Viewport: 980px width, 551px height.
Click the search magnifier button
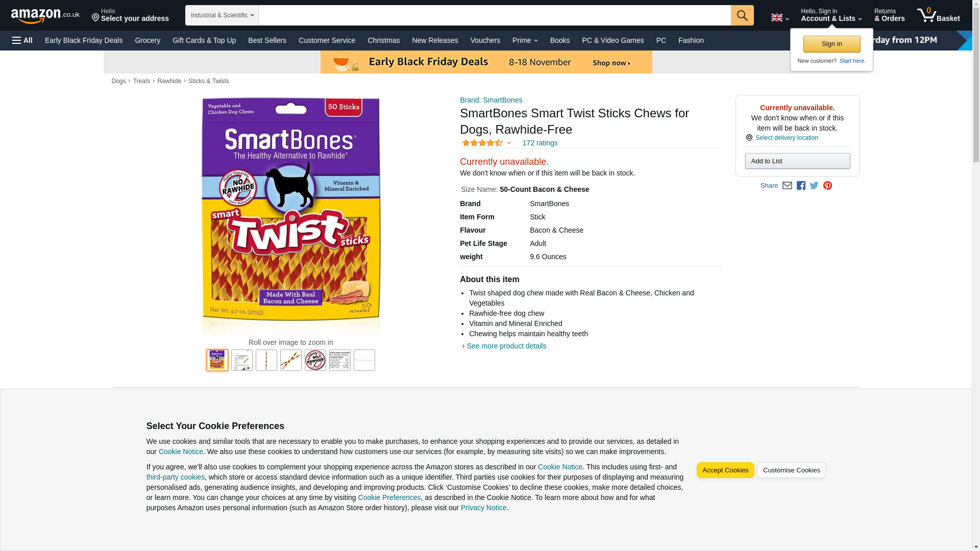tap(742, 15)
